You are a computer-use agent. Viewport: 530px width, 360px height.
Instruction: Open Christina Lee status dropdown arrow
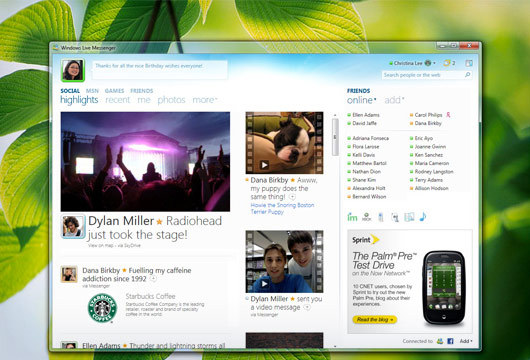(434, 63)
